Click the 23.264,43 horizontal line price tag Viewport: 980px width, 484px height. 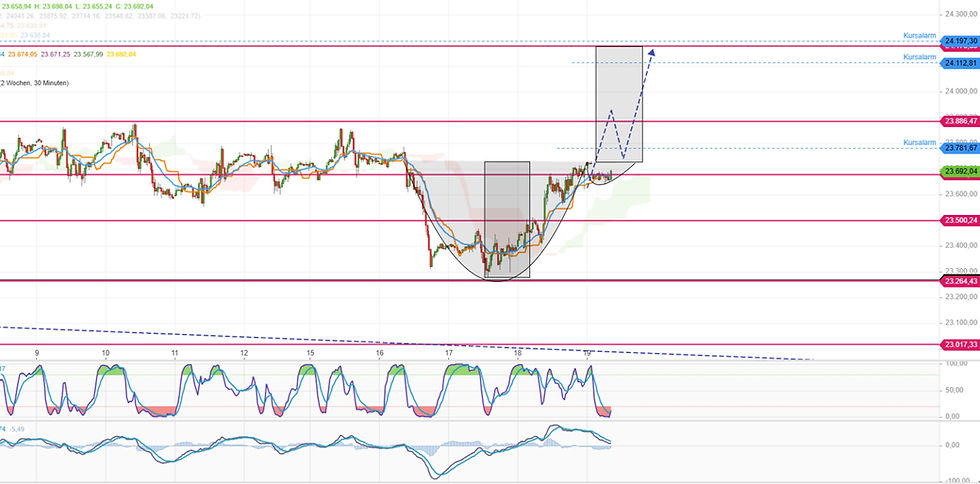click(960, 281)
